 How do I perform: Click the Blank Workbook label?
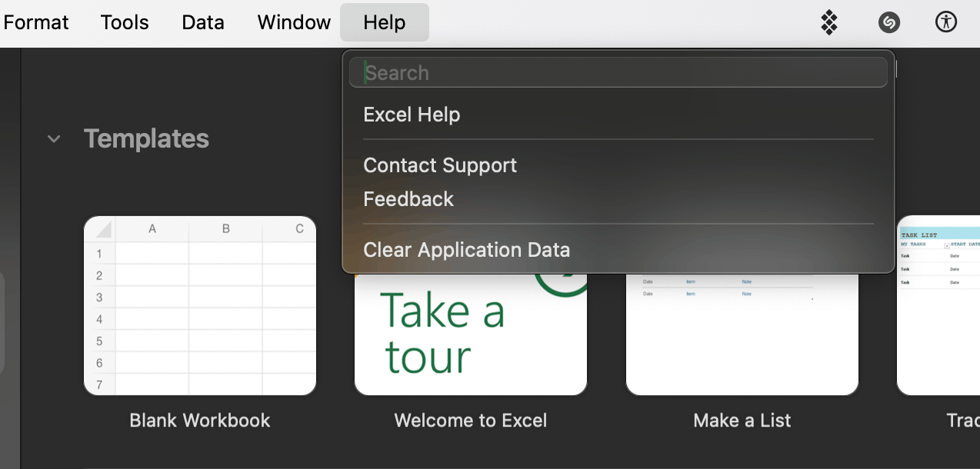tap(200, 421)
